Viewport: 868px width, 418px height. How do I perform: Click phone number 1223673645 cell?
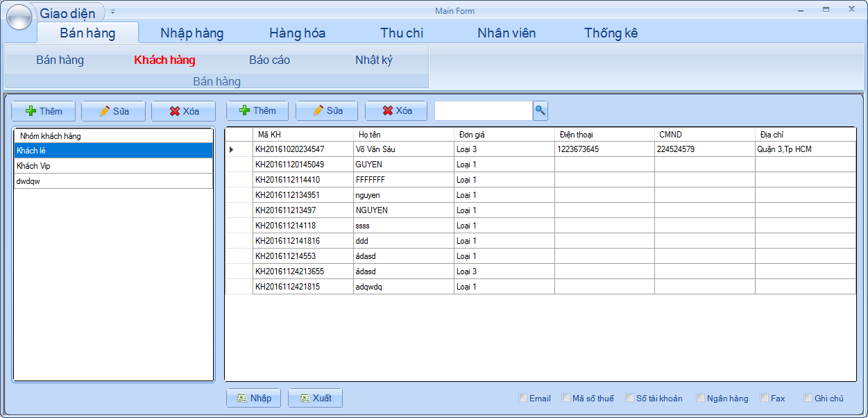[605, 149]
